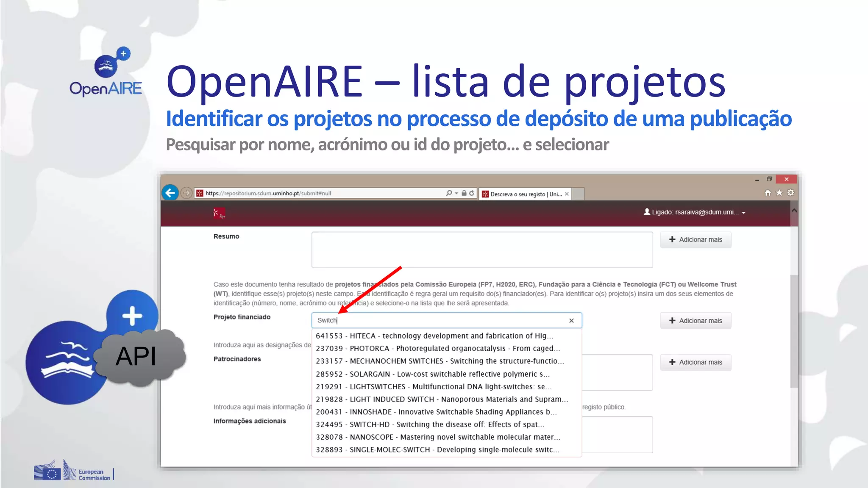Choose '233157 - MECHANOCHEM SWITCHES' suggestion
Screen dimensions: 868x488
[446, 361]
